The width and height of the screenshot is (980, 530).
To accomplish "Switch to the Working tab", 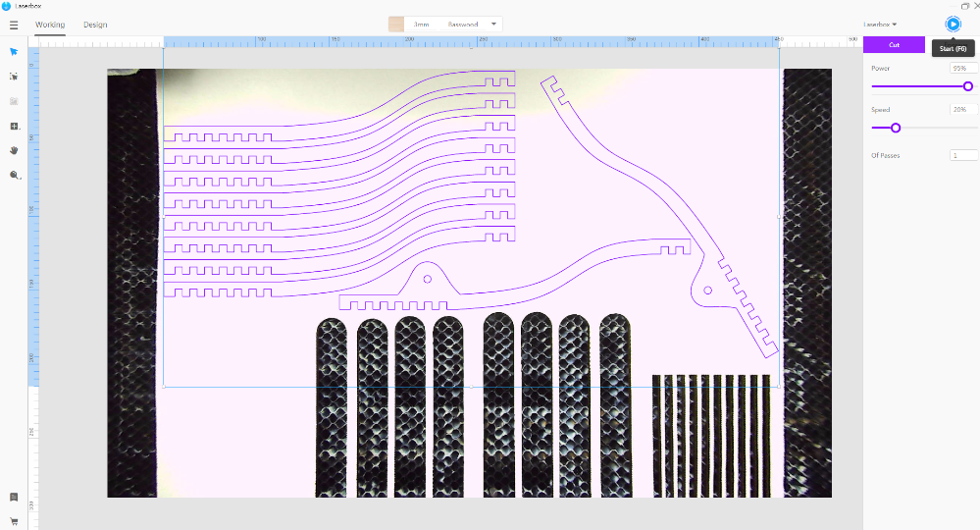I will click(x=50, y=25).
